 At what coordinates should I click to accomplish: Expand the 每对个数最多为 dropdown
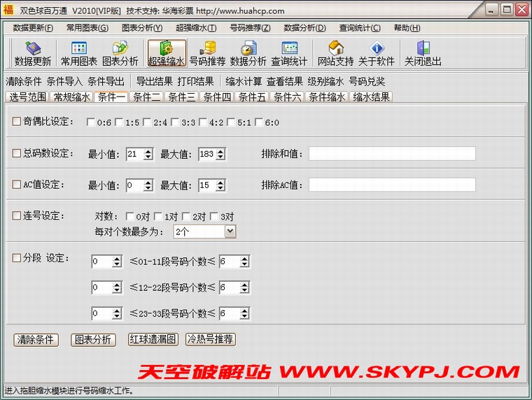pos(230,231)
